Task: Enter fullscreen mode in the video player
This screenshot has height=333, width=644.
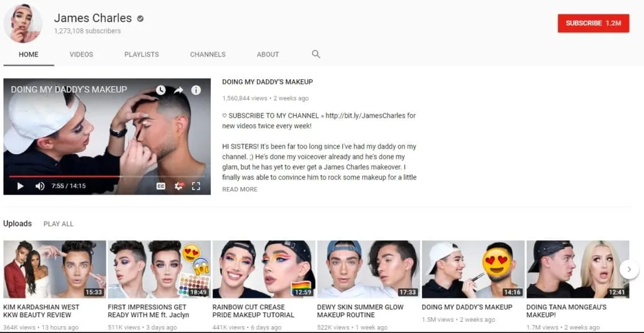Action: 196,186
